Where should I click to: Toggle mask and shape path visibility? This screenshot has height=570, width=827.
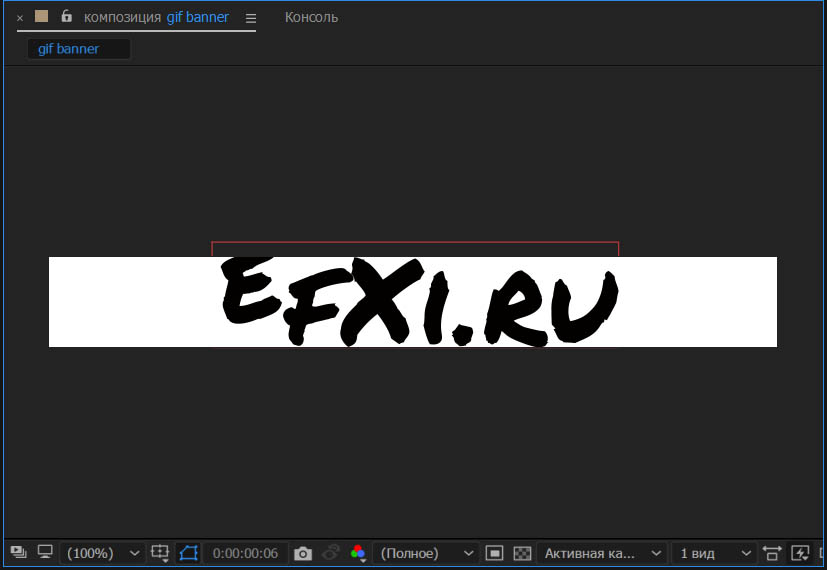pyautogui.click(x=188, y=553)
